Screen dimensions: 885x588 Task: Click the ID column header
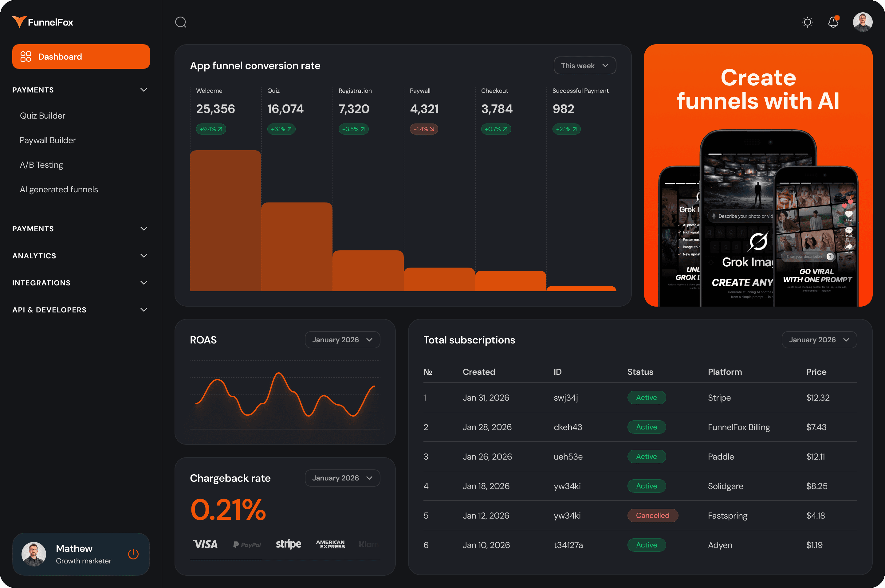558,372
